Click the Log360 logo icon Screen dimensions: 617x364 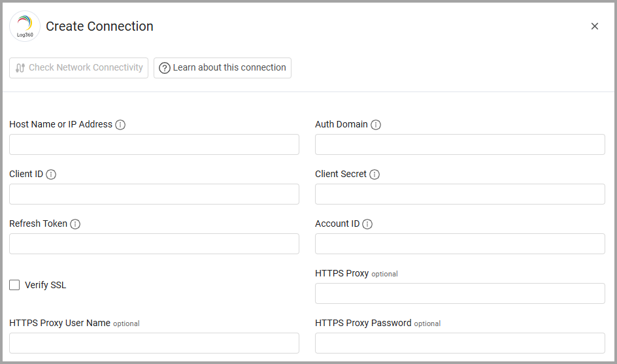tap(25, 26)
